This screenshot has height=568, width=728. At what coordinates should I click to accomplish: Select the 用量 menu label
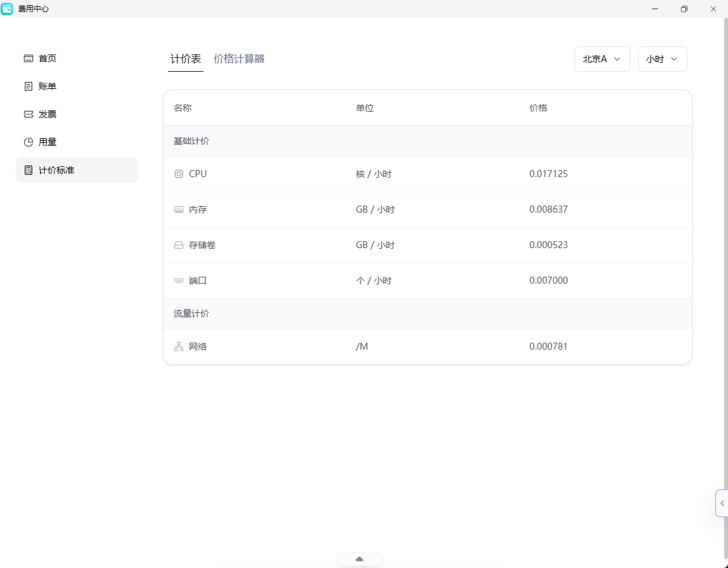coord(48,142)
